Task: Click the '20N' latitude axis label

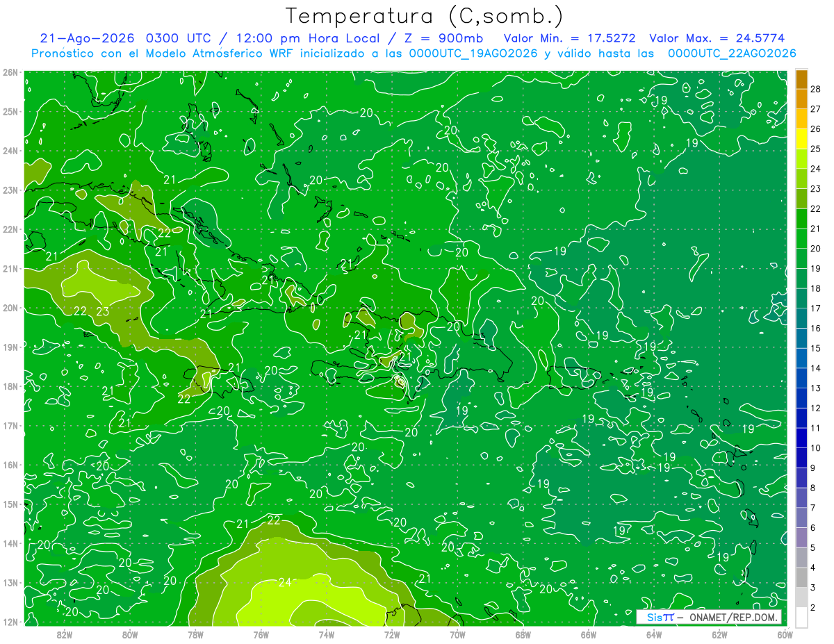Action: pos(10,308)
